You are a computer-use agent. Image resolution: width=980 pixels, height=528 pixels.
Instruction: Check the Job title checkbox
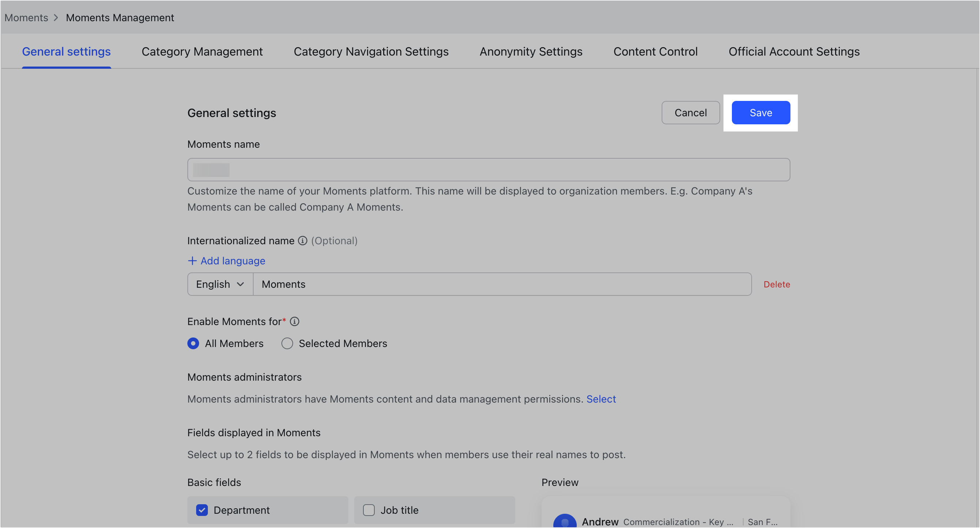click(369, 510)
